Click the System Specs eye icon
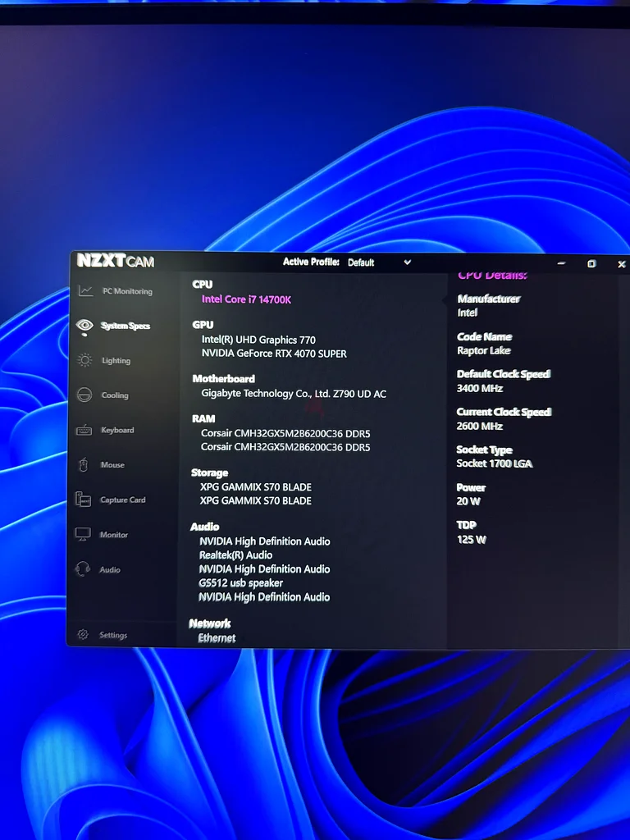 click(x=84, y=326)
